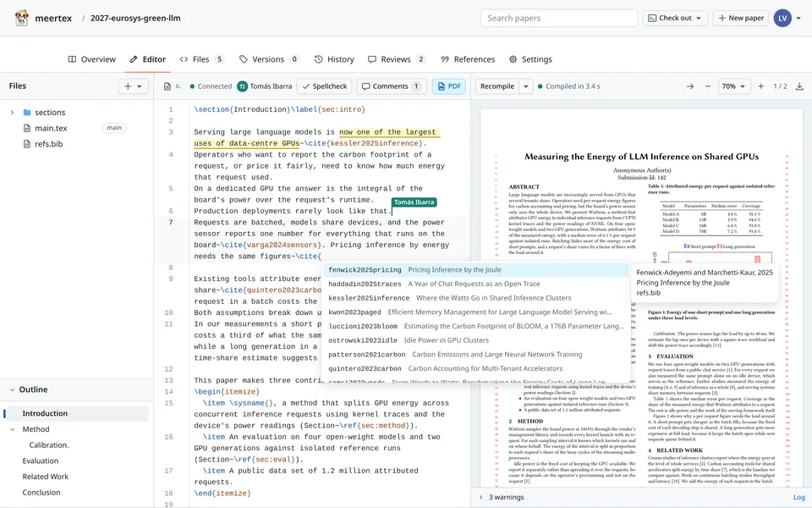This screenshot has height=508, width=812.
Task: Choose fenwick2025pricing citation suggestion
Action: [x=476, y=270]
